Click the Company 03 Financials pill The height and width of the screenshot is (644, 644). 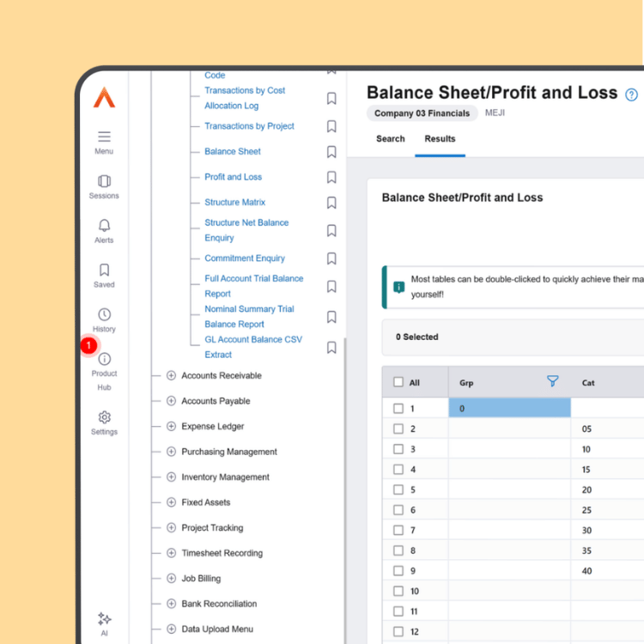tap(422, 113)
